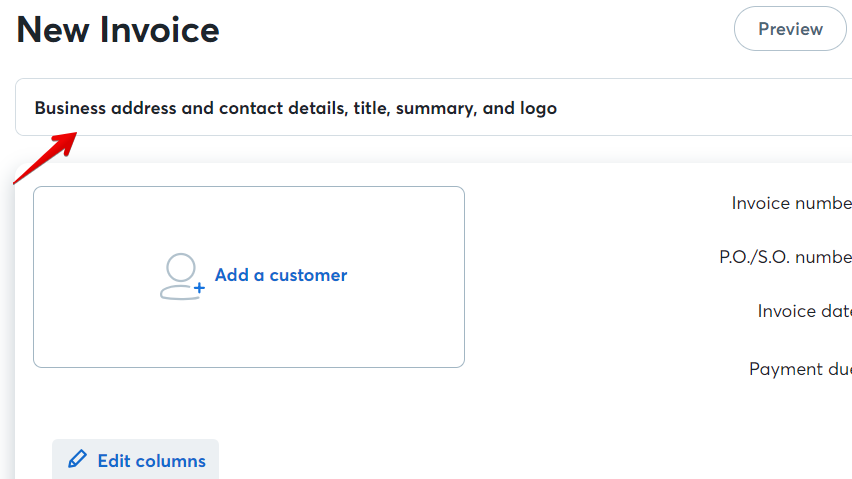Click the Preview button
Image resolution: width=852 pixels, height=479 pixels.
click(790, 29)
